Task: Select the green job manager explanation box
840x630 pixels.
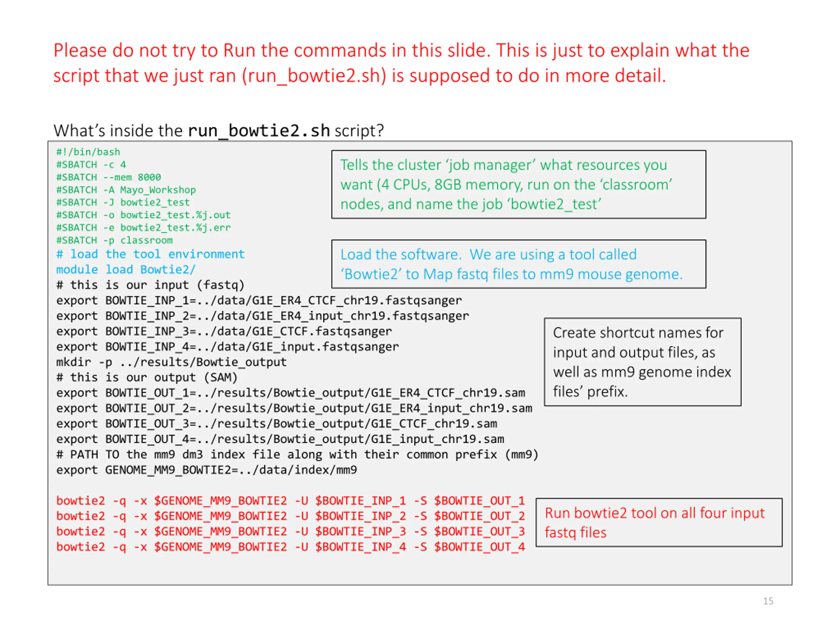Action: tap(518, 184)
